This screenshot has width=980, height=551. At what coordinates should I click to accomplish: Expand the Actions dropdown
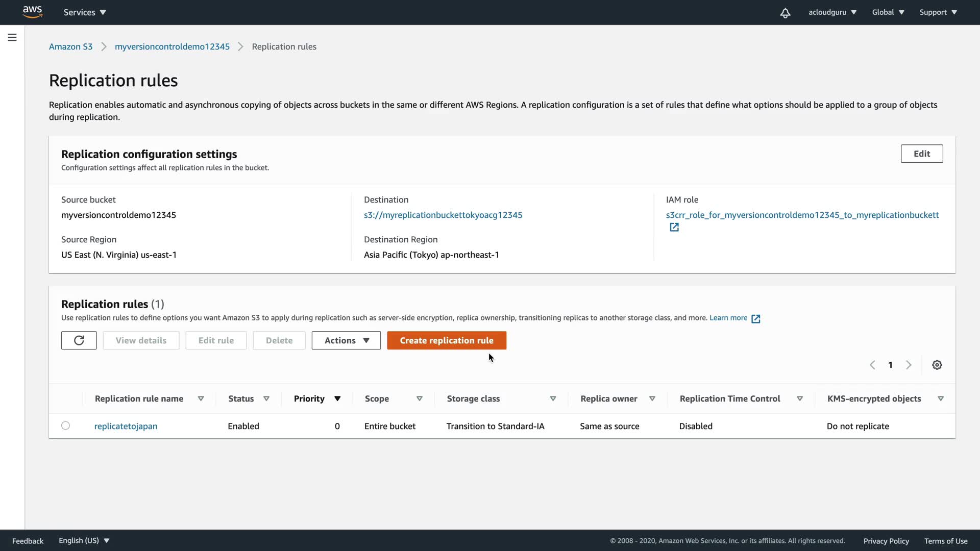coord(346,340)
